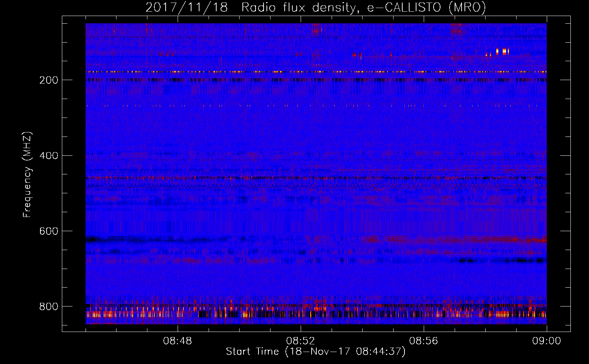Viewport: 589px width, 364px height.
Task: Select the 600 frequency tick label
Action: [49, 231]
